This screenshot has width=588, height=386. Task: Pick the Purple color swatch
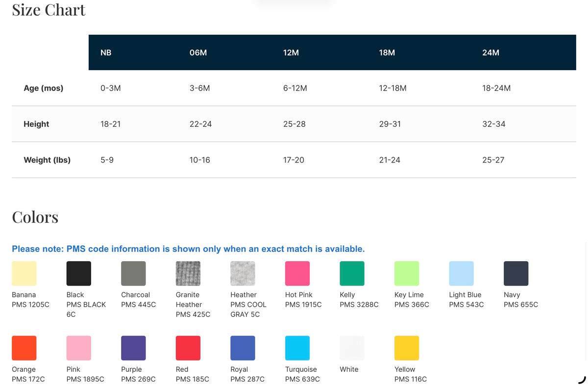[133, 348]
